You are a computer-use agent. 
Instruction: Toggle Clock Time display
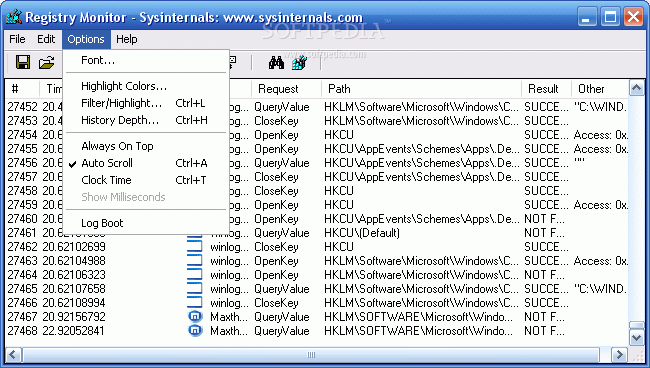pos(146,180)
